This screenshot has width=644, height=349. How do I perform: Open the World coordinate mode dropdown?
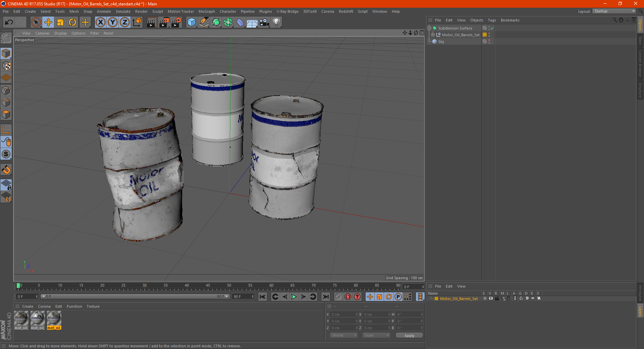(x=344, y=335)
